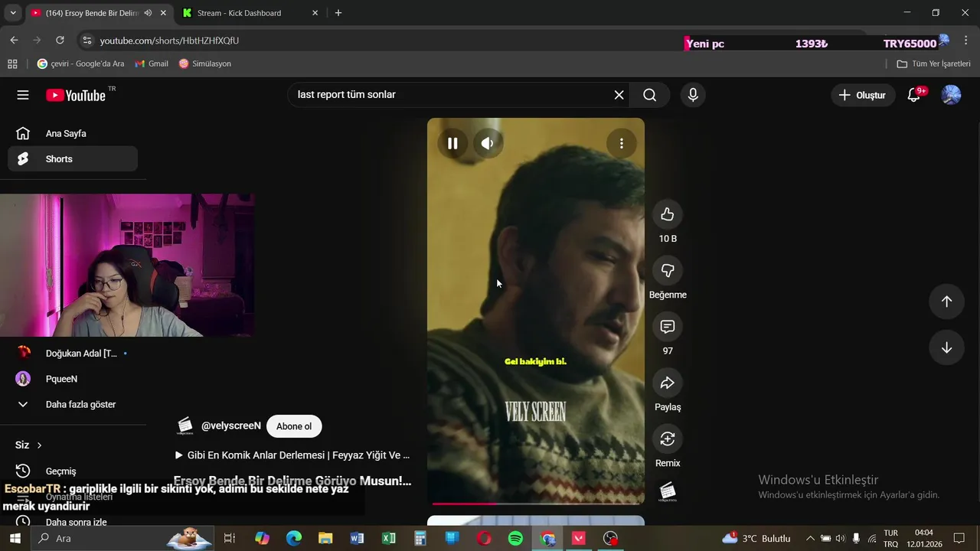Open the site info icon in the address bar
The height and width of the screenshot is (551, 980).
[87, 41]
